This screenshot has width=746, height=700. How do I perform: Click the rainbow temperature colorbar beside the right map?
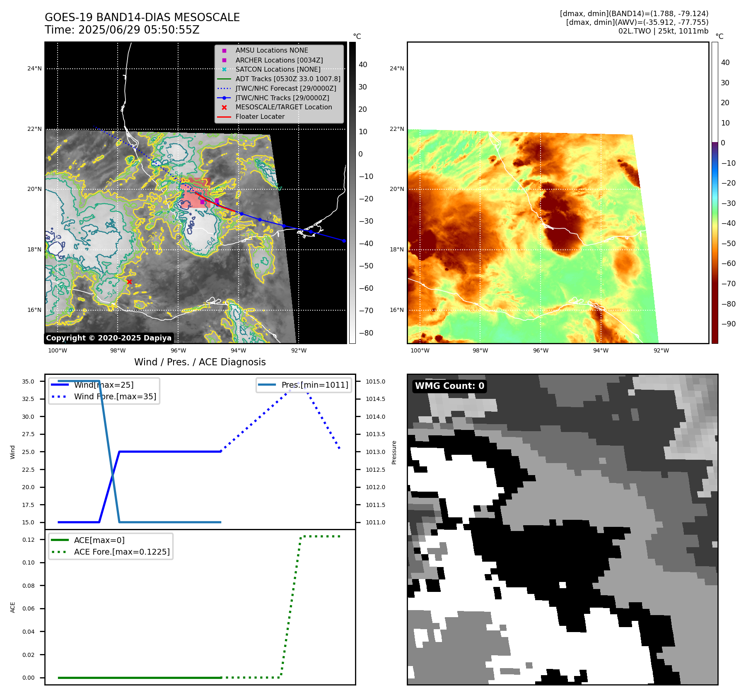click(715, 193)
